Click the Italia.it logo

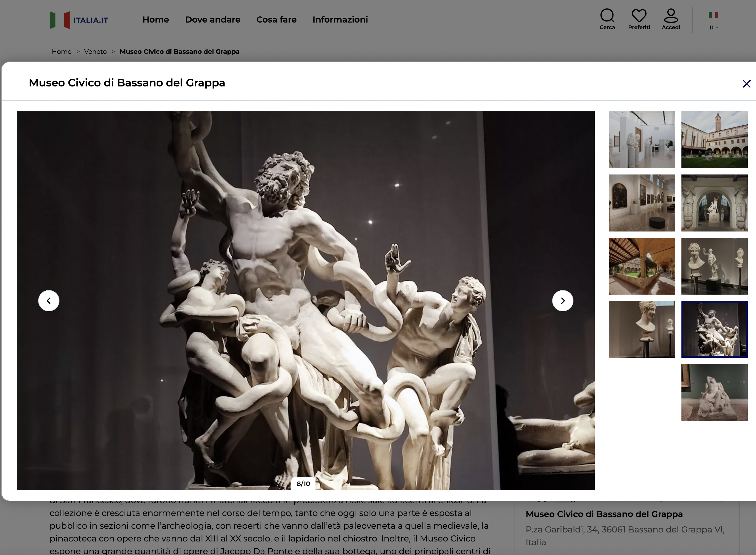click(79, 20)
